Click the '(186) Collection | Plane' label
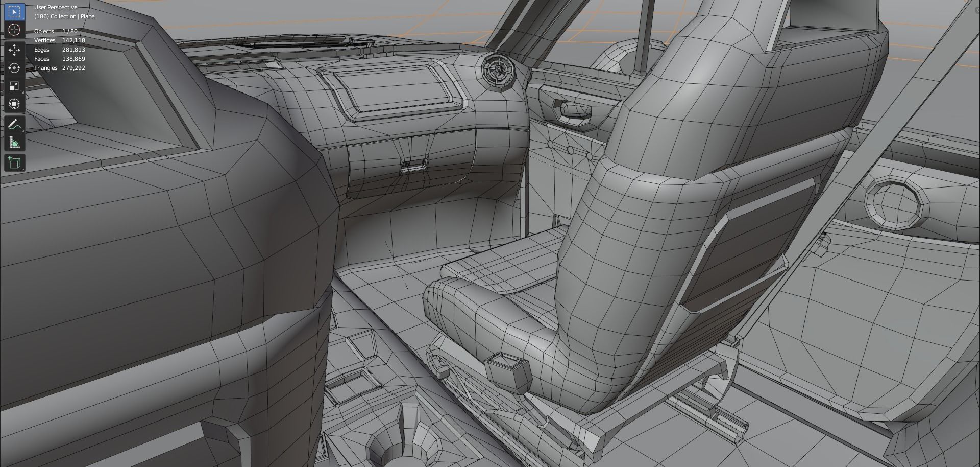This screenshot has width=980, height=467. (64, 16)
